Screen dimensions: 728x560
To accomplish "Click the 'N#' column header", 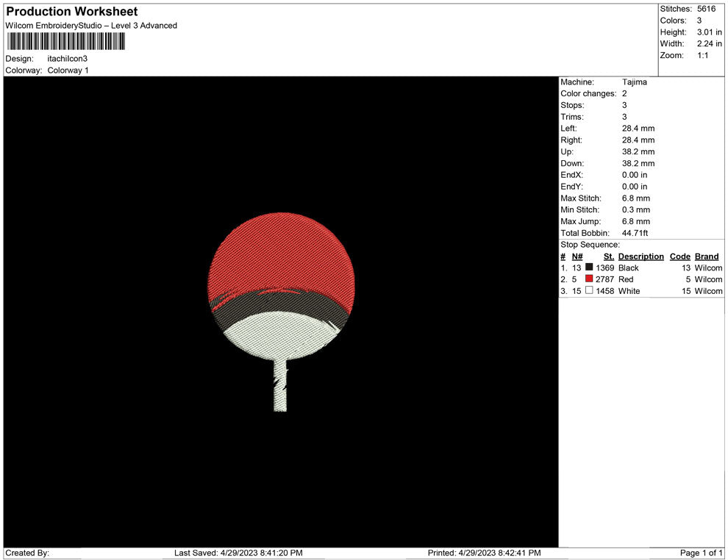I will tap(577, 256).
